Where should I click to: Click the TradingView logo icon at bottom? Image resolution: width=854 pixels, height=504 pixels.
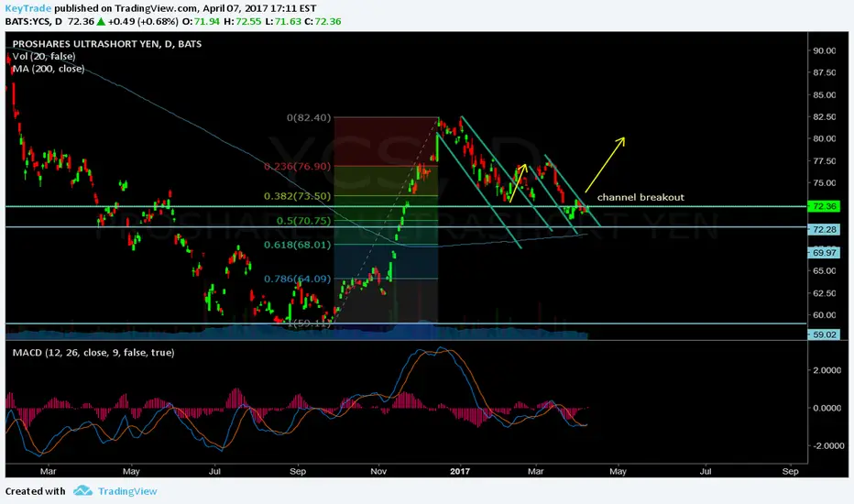tap(82, 491)
